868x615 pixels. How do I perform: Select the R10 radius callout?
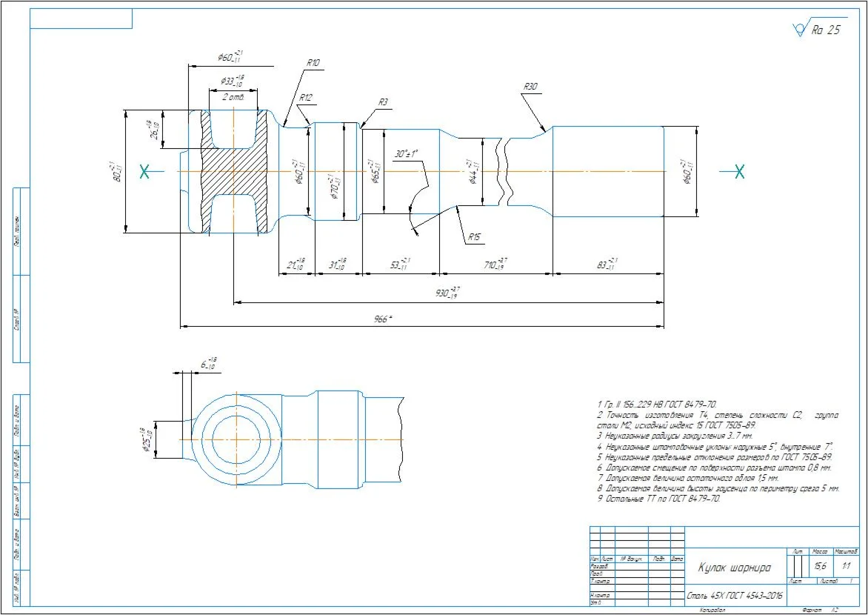click(x=313, y=63)
